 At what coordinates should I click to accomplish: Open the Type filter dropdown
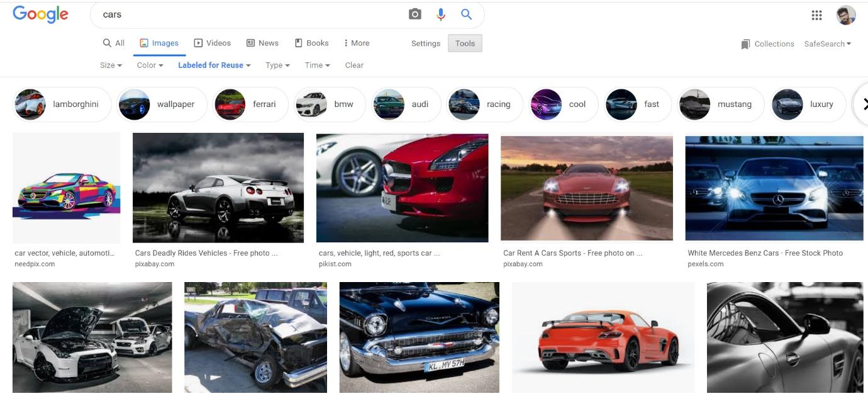tap(277, 65)
